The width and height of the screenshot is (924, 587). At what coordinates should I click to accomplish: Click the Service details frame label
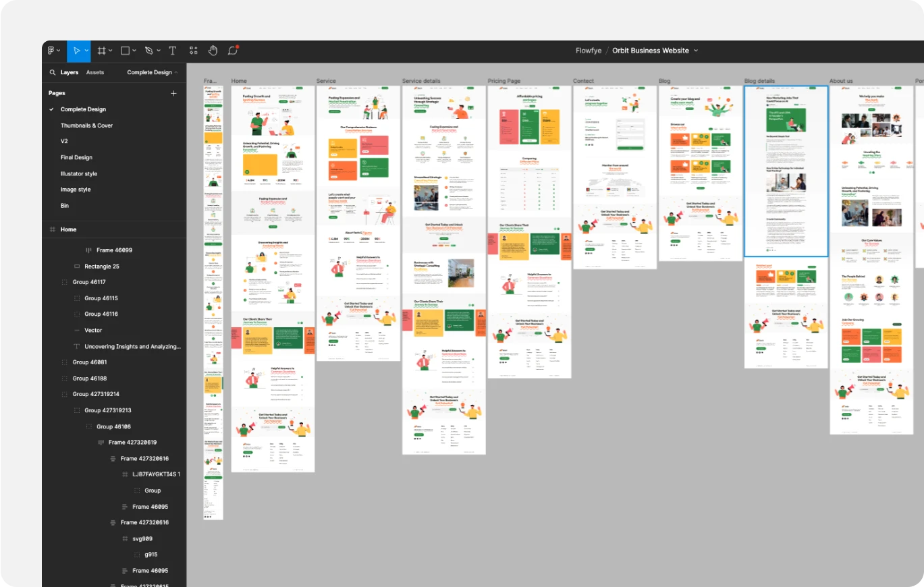[421, 81]
